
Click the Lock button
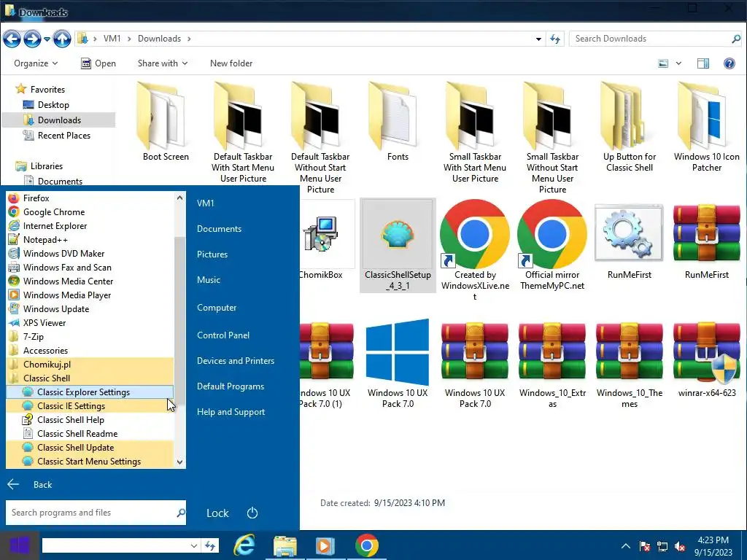(x=217, y=513)
